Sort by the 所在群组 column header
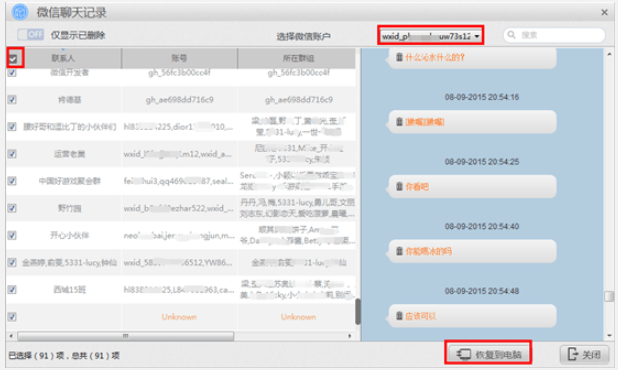This screenshot has width=618, height=370. (x=298, y=58)
